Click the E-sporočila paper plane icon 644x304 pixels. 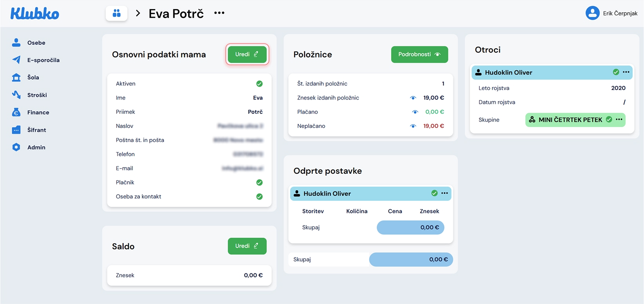click(16, 60)
